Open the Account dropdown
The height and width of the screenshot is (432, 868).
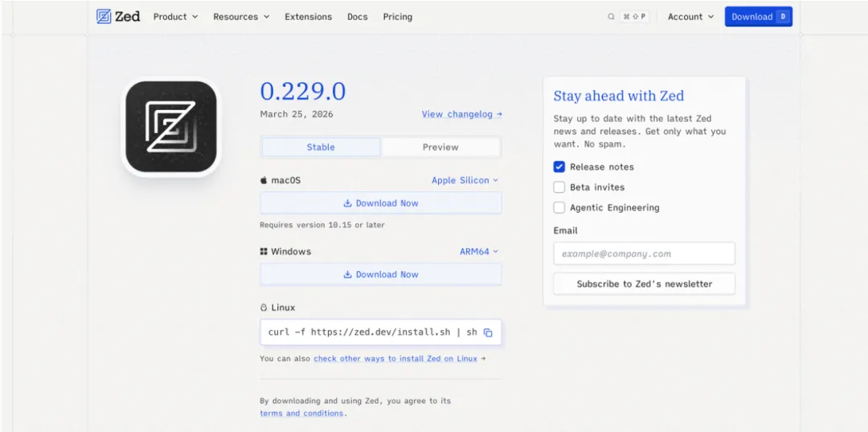pyautogui.click(x=691, y=17)
